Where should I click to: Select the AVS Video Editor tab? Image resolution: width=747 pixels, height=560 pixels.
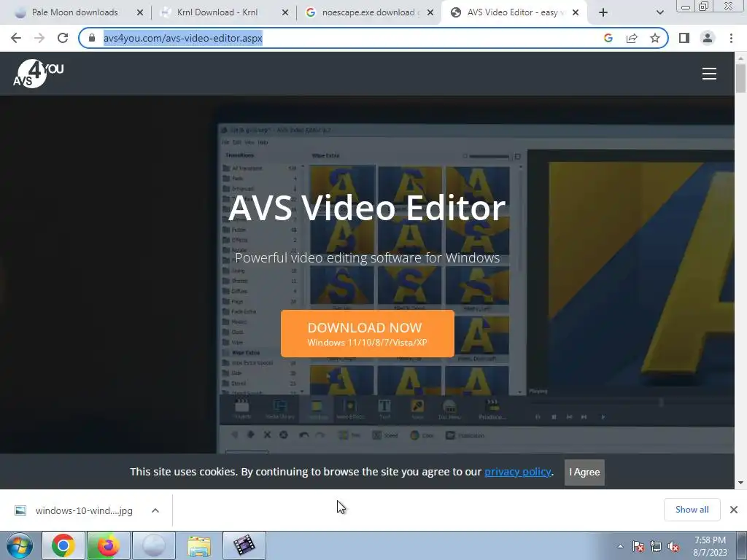click(x=513, y=12)
